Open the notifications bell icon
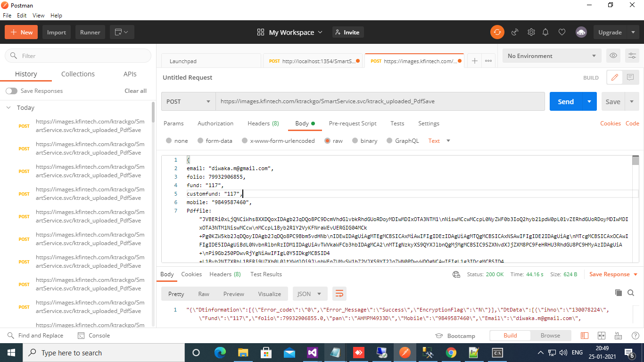Viewport: 644px width, 362px height. pos(545,32)
